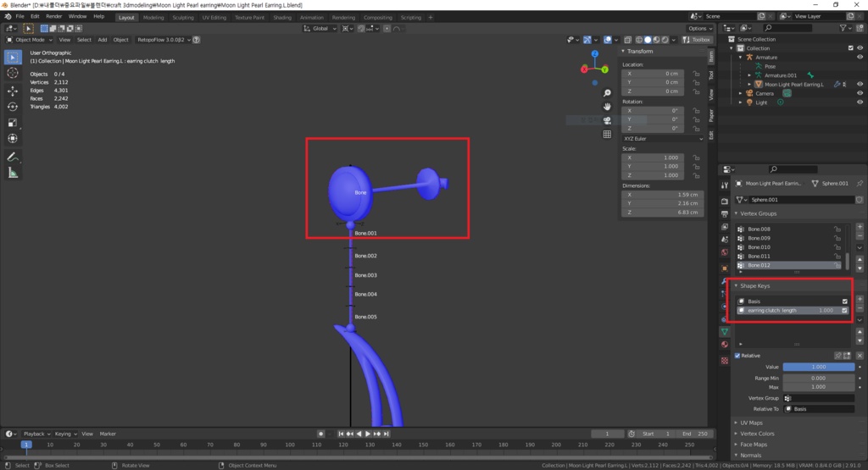Screen dimensions: 868x470
Task: Open the Add menu in viewport header
Action: click(103, 40)
